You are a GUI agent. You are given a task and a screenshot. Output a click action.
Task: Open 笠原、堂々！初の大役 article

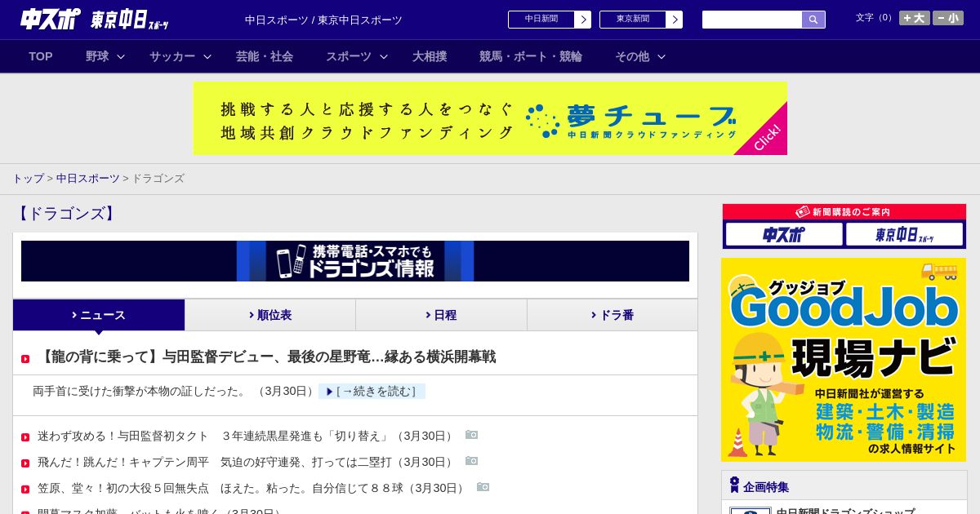click(252, 488)
